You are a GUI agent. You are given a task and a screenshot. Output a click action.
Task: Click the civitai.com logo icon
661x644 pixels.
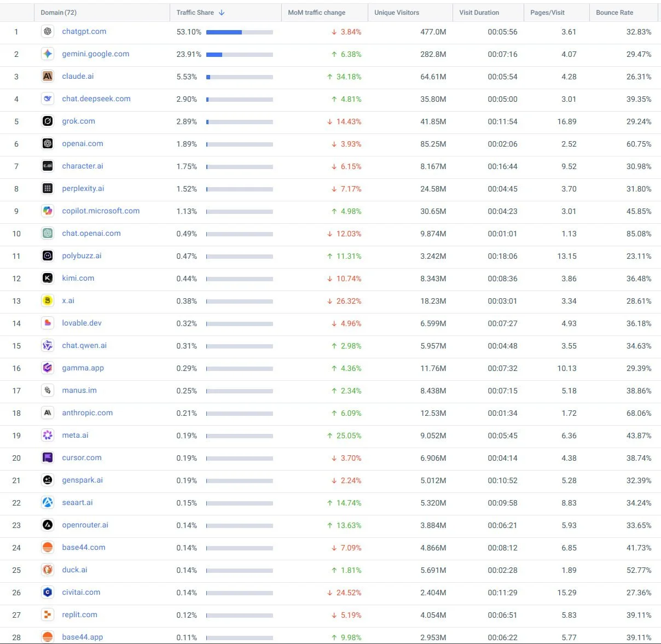(48, 593)
